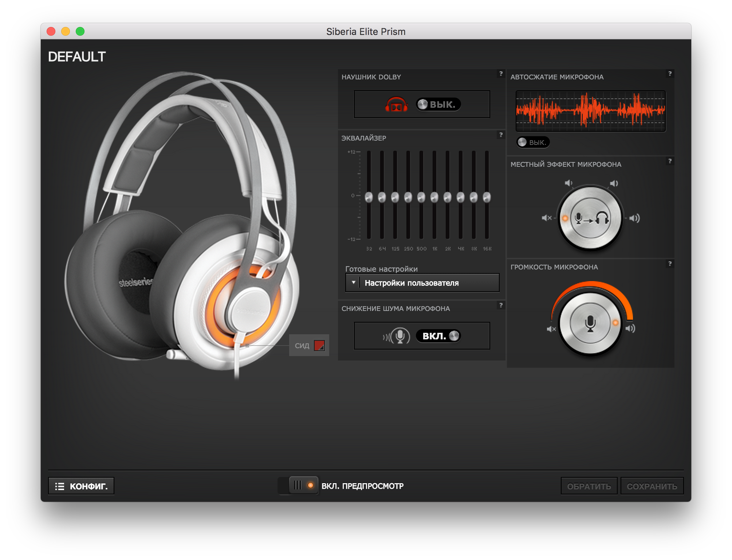Open the microphone volume help question mark
The height and width of the screenshot is (560, 732).
pyautogui.click(x=670, y=264)
